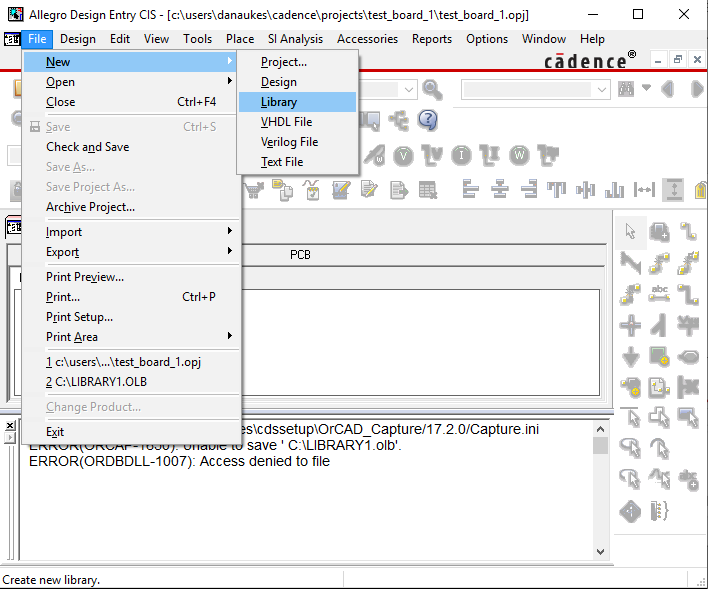Click the align left toolbar icon

[470, 189]
